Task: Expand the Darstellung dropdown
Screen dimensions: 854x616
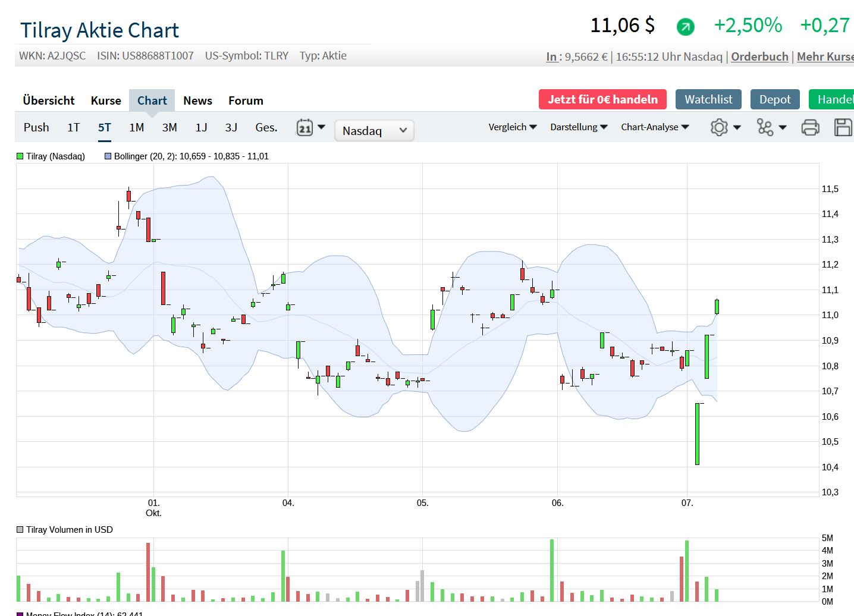Action: [578, 127]
